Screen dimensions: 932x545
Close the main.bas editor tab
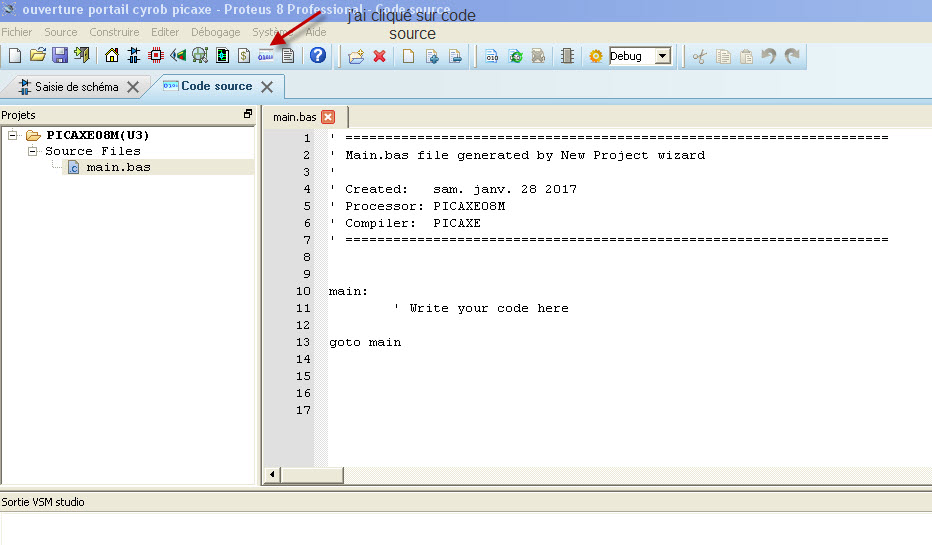328,117
